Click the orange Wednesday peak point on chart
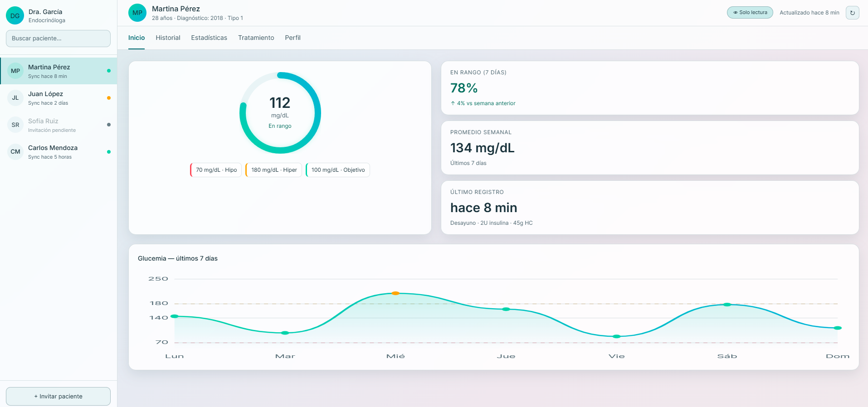Viewport: 868px width, 407px height. coord(395,293)
